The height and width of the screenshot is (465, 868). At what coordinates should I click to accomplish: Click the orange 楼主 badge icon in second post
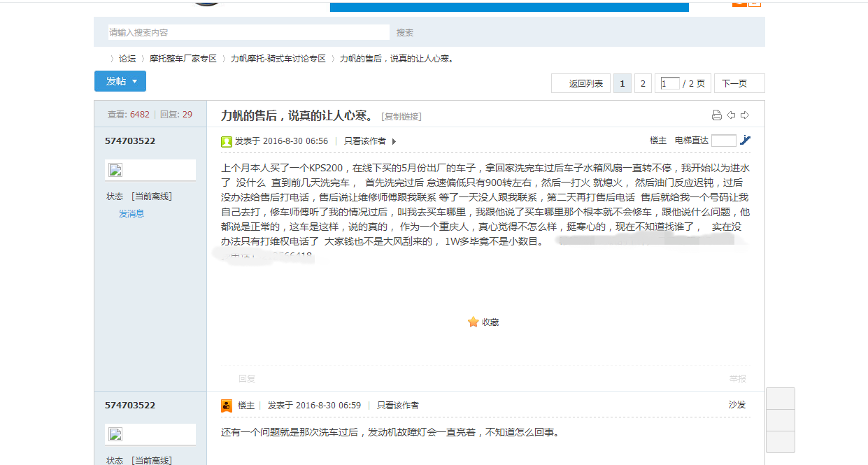(227, 406)
